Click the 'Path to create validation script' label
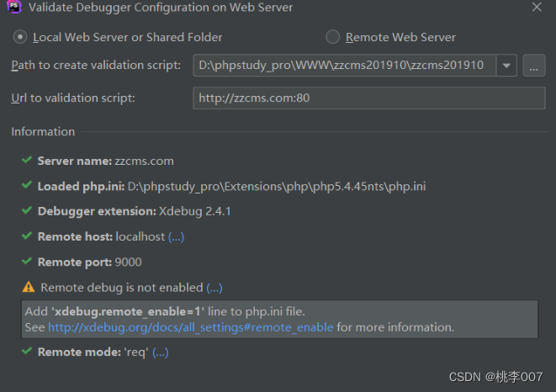The image size is (556, 392). point(96,66)
